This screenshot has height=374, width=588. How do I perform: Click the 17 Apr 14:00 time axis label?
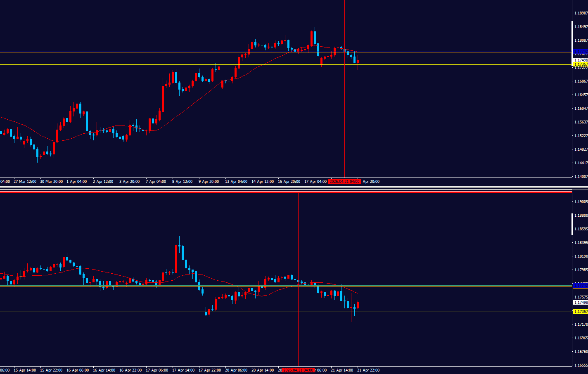183,370
